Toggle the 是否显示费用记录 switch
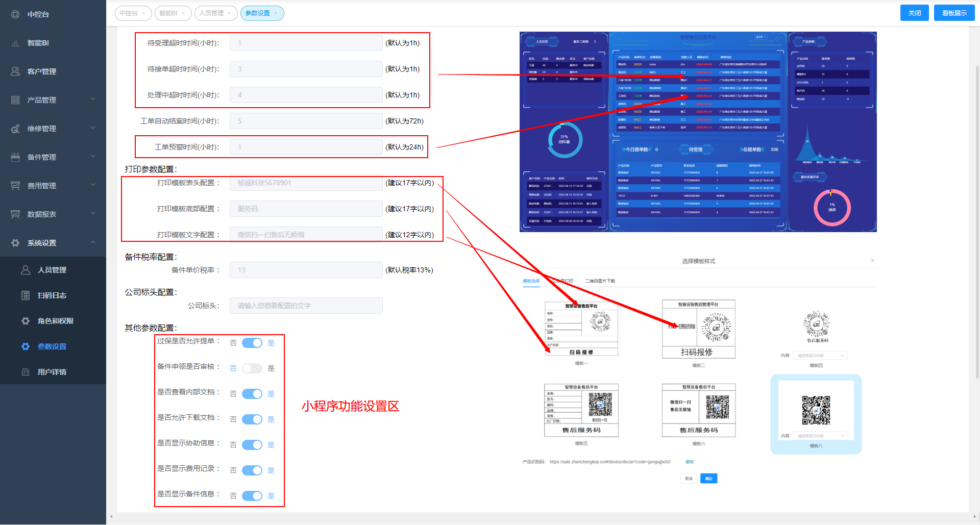The width and height of the screenshot is (980, 525). click(252, 470)
